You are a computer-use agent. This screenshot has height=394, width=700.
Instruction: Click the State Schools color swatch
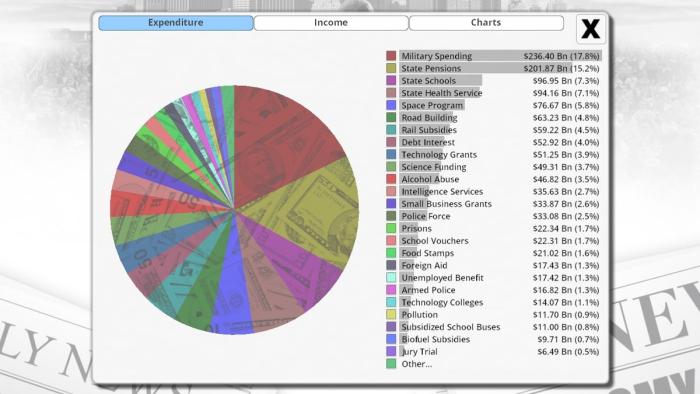tap(391, 80)
